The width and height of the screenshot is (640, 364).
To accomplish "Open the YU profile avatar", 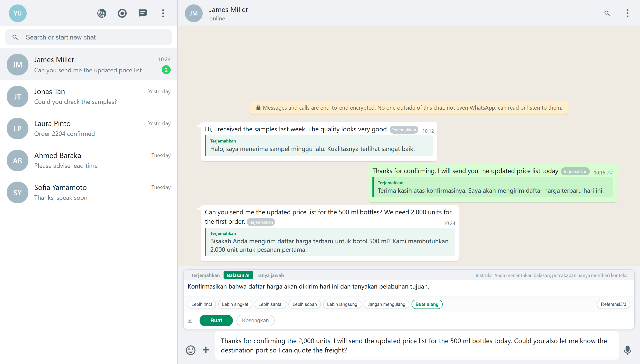I will coord(18,13).
